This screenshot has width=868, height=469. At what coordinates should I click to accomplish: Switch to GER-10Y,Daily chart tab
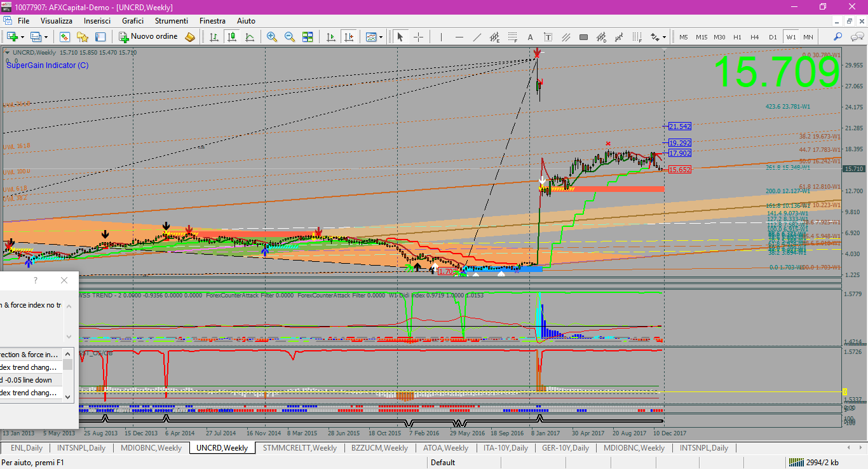point(566,448)
